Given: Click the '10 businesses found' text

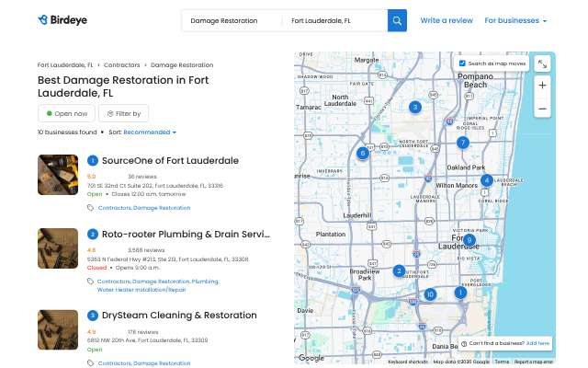Looking at the screenshot, I should click(67, 132).
